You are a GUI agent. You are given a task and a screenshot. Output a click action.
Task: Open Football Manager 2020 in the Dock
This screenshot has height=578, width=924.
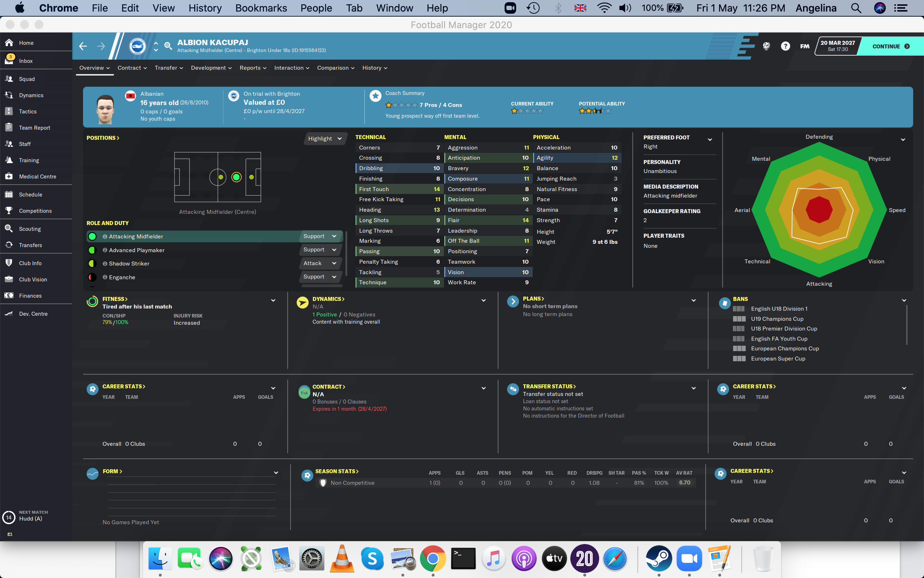click(584, 558)
